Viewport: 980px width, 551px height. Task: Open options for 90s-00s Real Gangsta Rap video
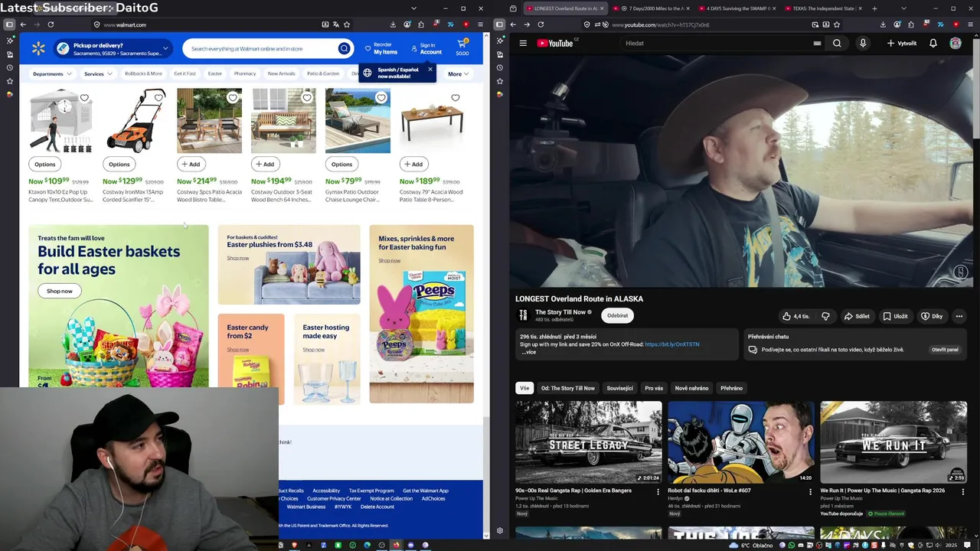(x=658, y=491)
